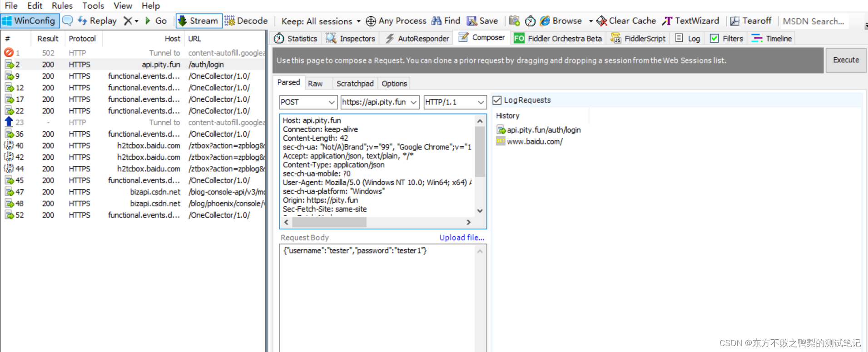Image resolution: width=868 pixels, height=352 pixels.
Task: Sort by the URL column header
Action: coord(225,39)
